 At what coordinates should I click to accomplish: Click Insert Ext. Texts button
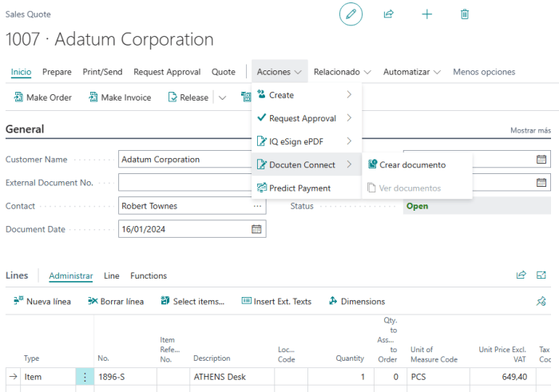(276, 301)
